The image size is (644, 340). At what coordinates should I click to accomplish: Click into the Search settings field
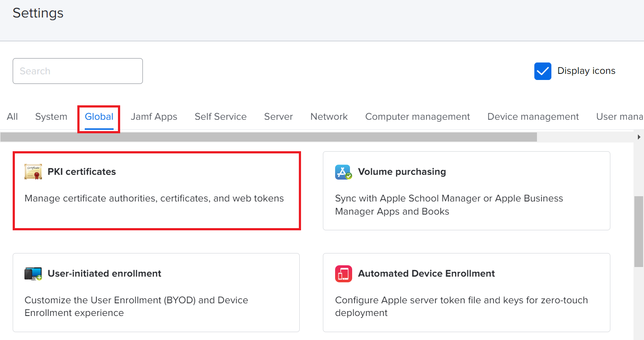[78, 71]
